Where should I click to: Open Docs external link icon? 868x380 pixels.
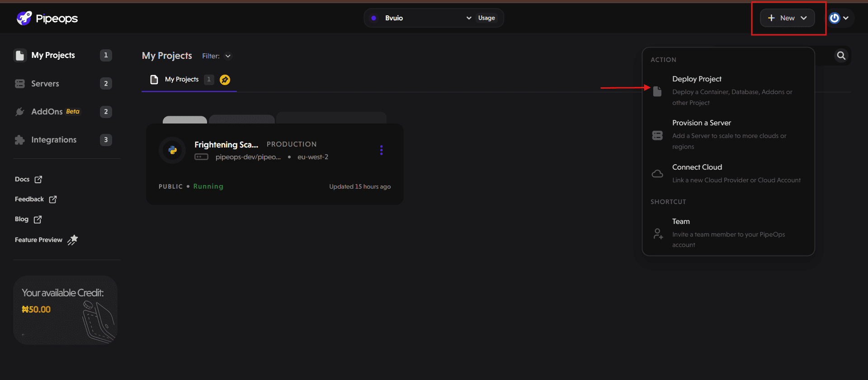[38, 180]
